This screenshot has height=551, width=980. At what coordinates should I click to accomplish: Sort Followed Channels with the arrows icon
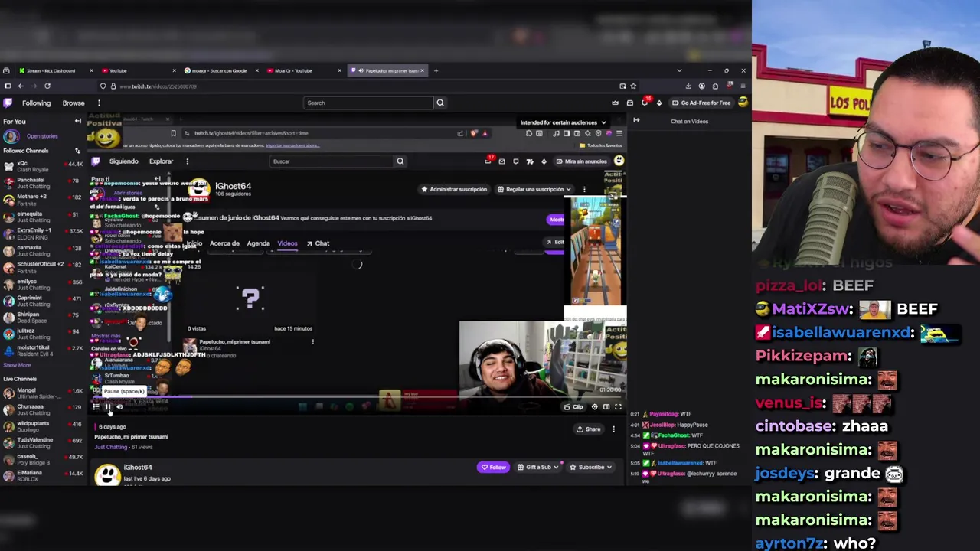77,151
